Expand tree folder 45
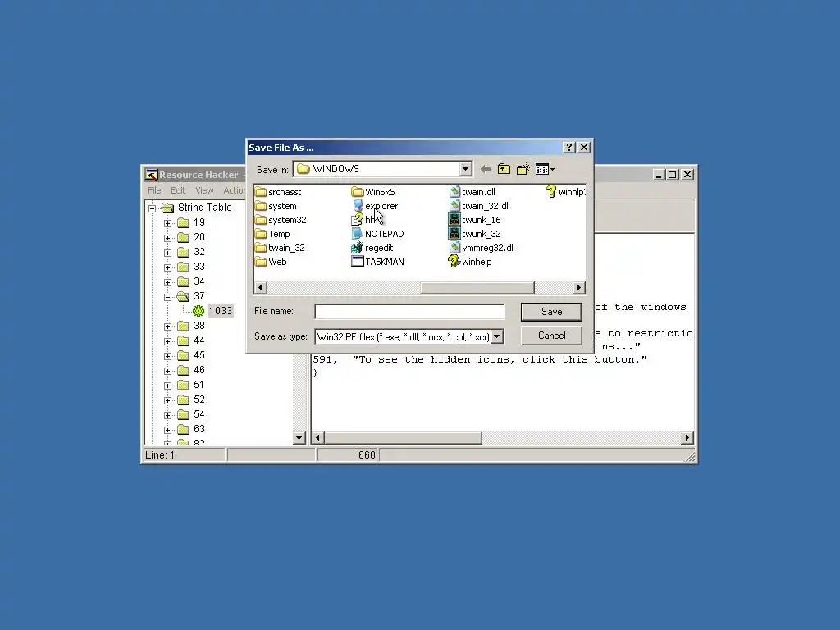 tap(167, 356)
